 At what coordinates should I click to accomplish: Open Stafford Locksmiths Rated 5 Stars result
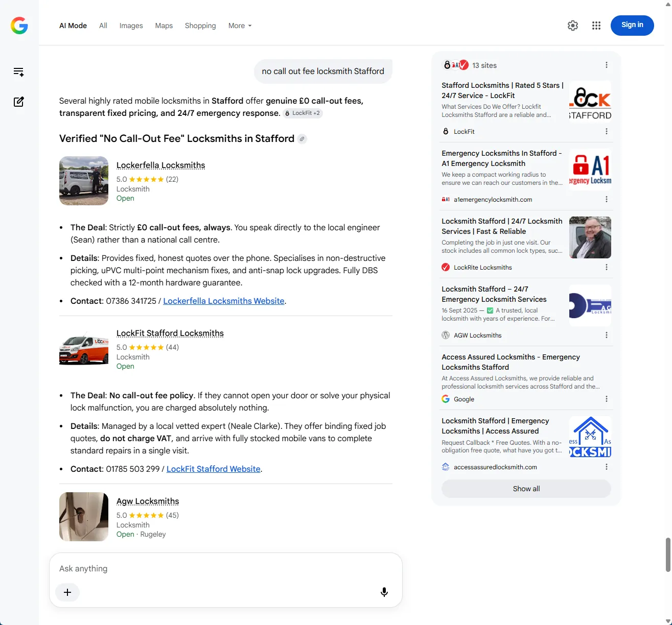pyautogui.click(x=503, y=90)
